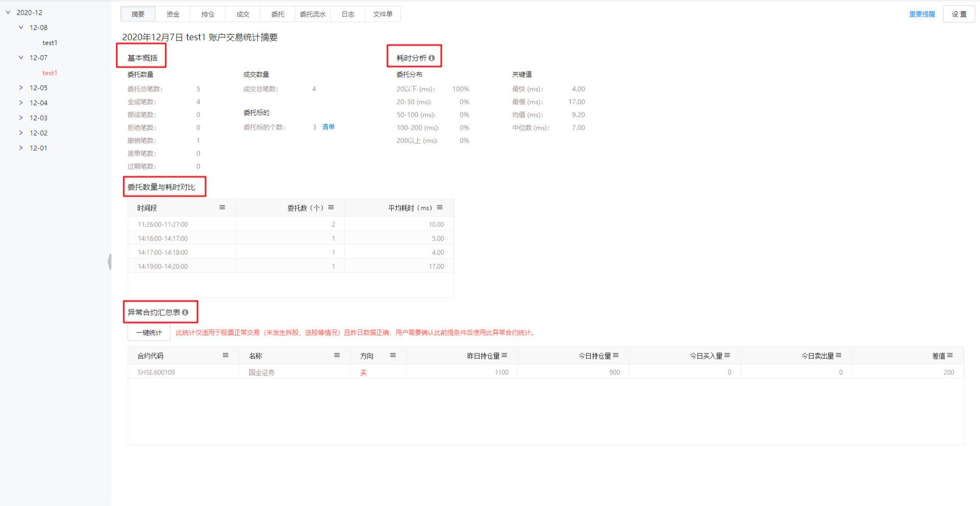Switch to the 资金 tab
The width and height of the screenshot is (980, 506).
(x=173, y=15)
